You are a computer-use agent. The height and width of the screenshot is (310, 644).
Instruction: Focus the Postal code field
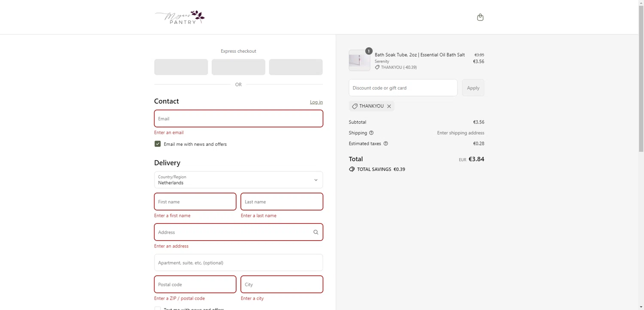coord(195,284)
